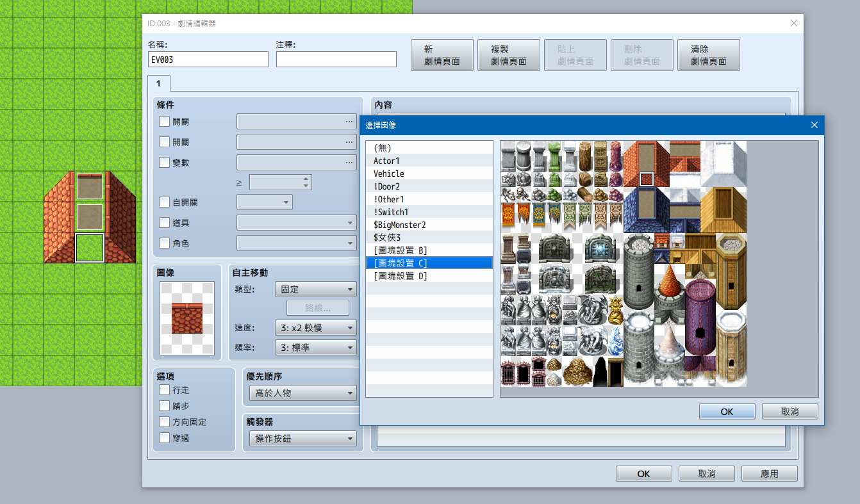Select the tall wooden log tile
The width and height of the screenshot is (860, 504).
pos(585,156)
